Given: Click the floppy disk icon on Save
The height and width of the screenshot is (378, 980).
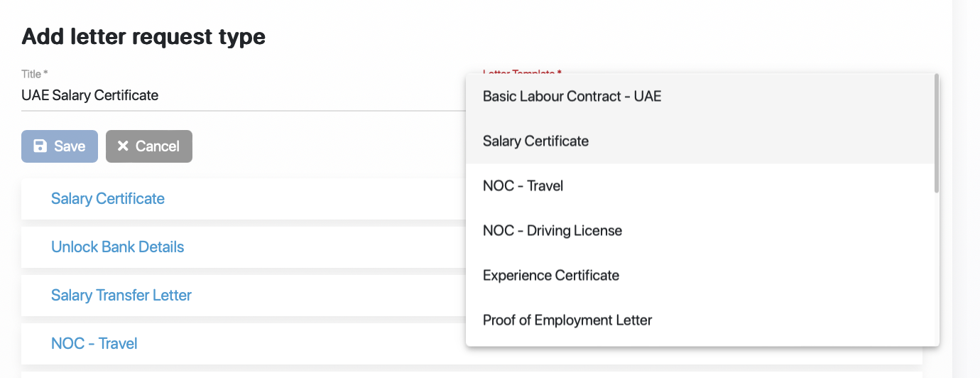Looking at the screenshot, I should click(40, 146).
